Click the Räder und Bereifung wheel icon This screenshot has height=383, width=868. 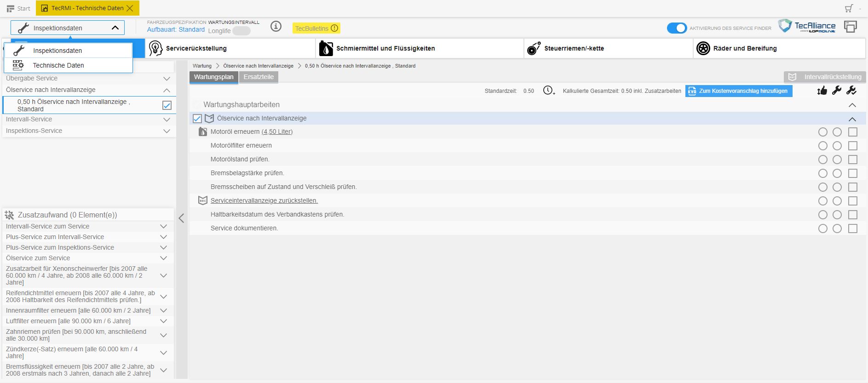[x=703, y=48]
